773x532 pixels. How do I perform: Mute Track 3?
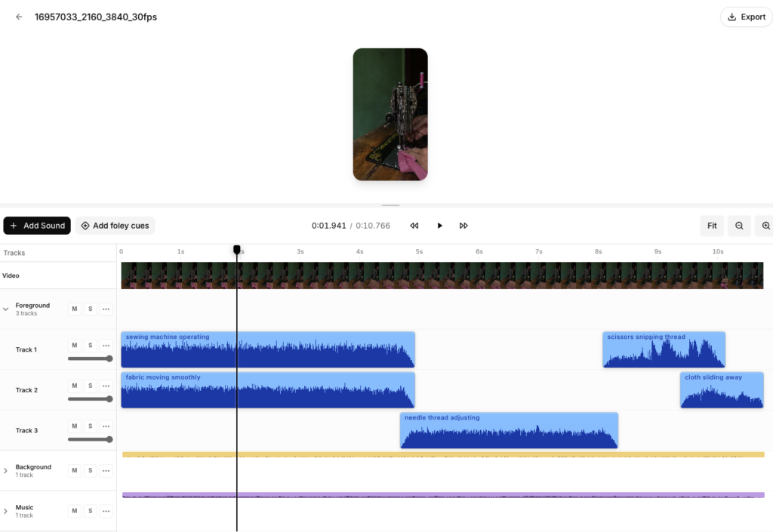tap(75, 426)
